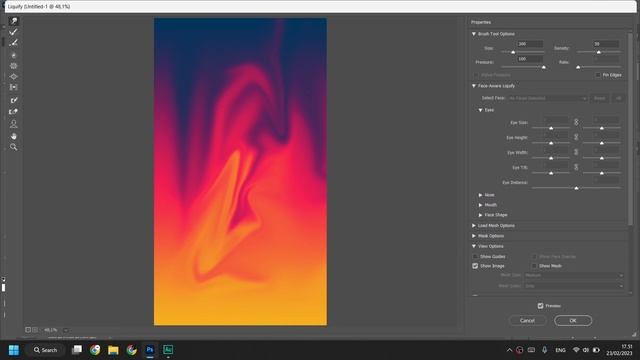Collapse the Brush Tool Options section
The image size is (640, 360).
tap(474, 34)
